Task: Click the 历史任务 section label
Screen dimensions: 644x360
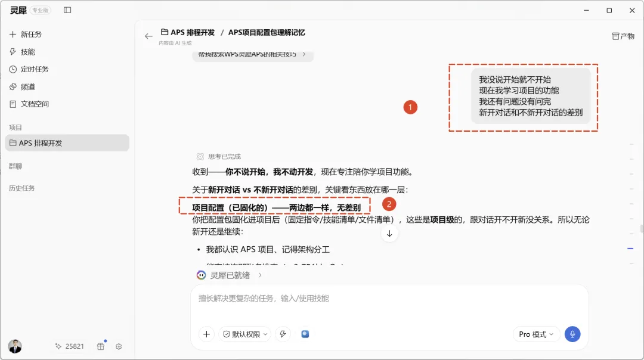Action: [x=22, y=188]
